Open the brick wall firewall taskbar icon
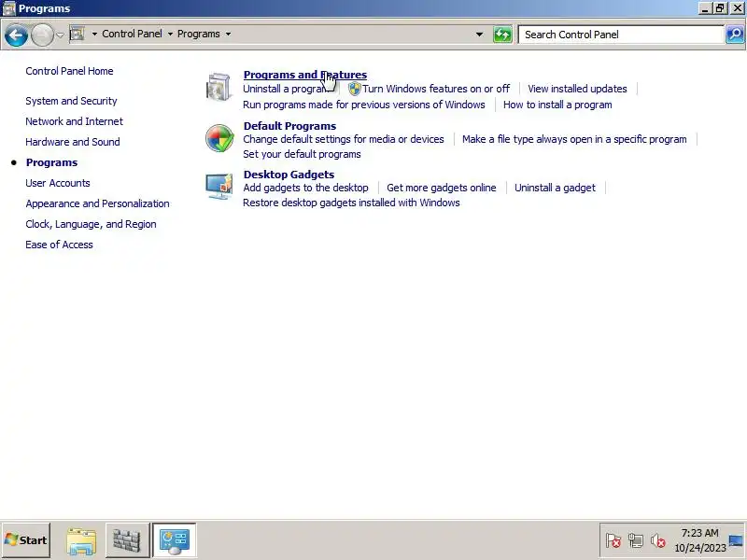 click(x=127, y=540)
